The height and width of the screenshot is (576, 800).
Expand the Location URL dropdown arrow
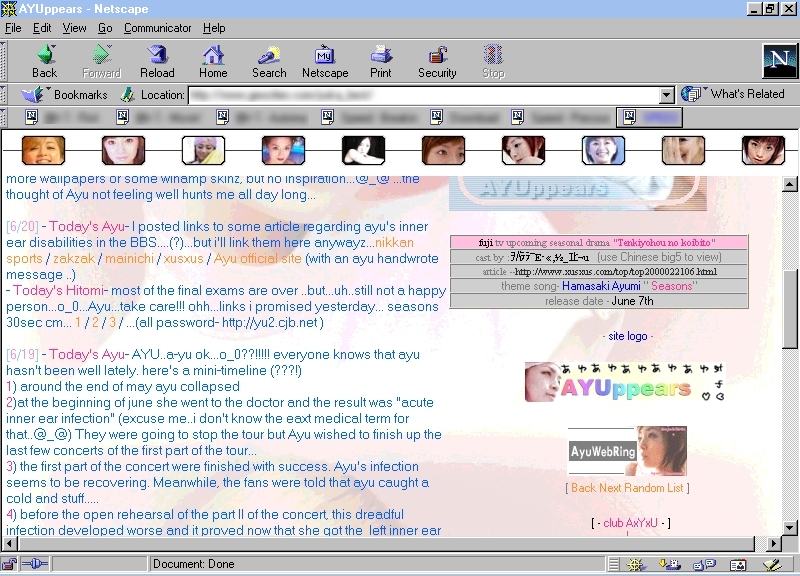(x=667, y=95)
